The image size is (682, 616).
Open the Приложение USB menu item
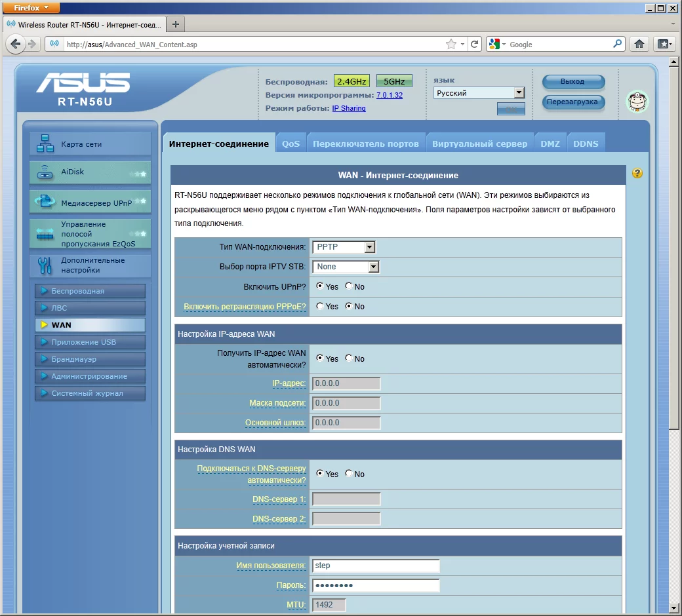pos(90,342)
